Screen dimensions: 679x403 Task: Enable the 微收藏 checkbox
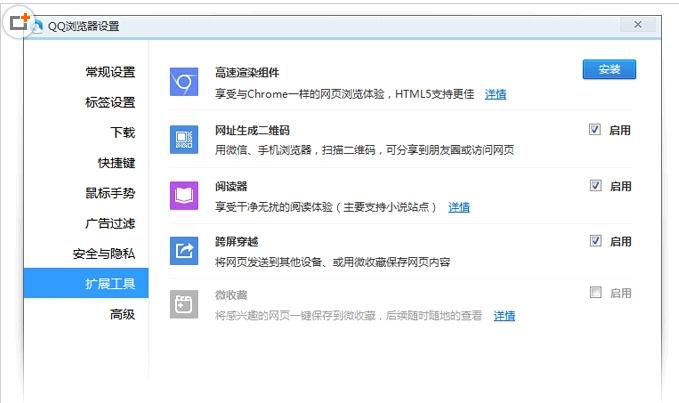(x=595, y=293)
